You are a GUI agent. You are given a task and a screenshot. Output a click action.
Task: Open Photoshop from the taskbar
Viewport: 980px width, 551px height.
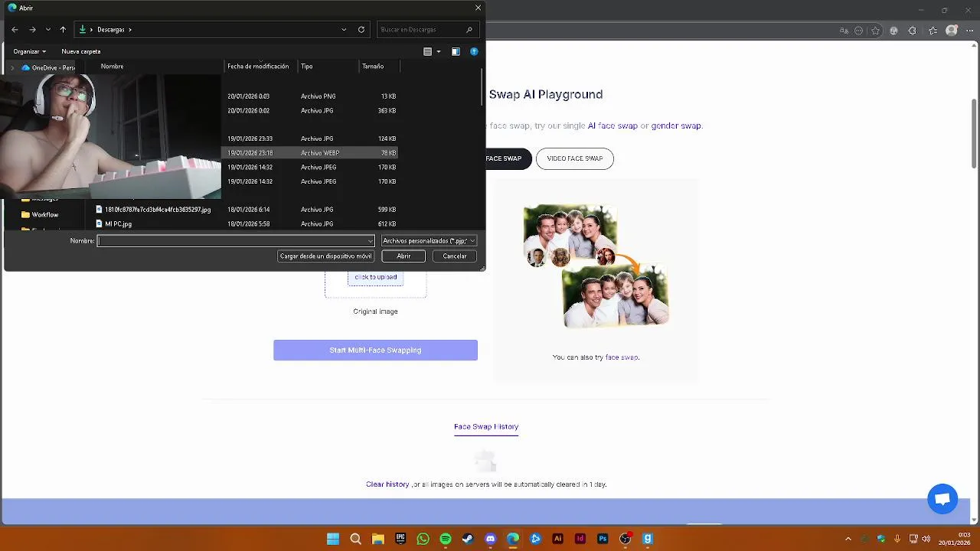coord(603,539)
